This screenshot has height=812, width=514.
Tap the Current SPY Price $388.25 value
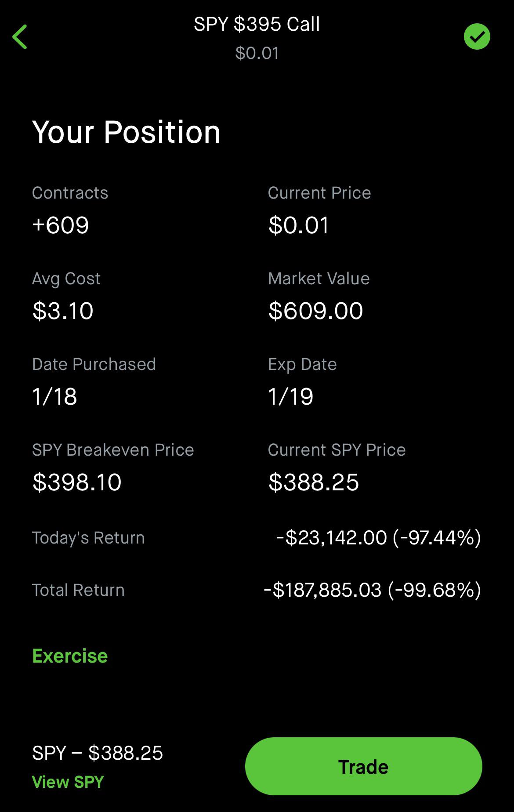pyautogui.click(x=314, y=482)
